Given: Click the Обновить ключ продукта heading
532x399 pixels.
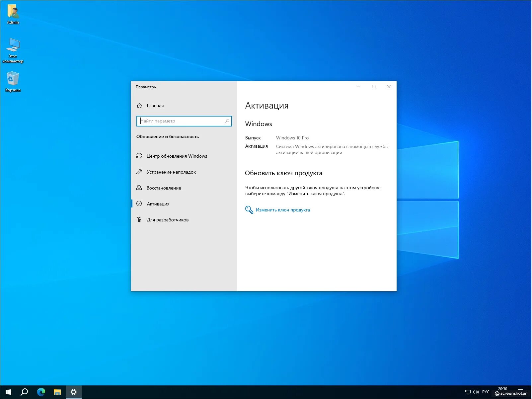Looking at the screenshot, I should [x=283, y=173].
